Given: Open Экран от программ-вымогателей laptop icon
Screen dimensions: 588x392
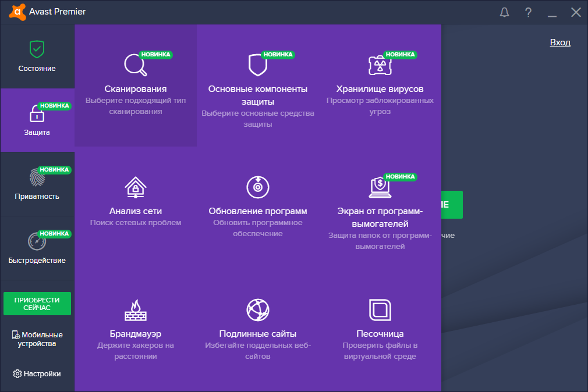Looking at the screenshot, I should (x=380, y=187).
